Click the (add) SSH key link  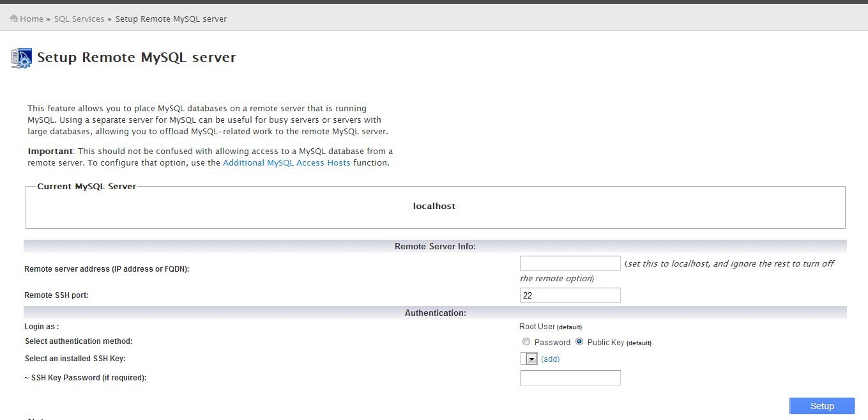pyautogui.click(x=550, y=359)
